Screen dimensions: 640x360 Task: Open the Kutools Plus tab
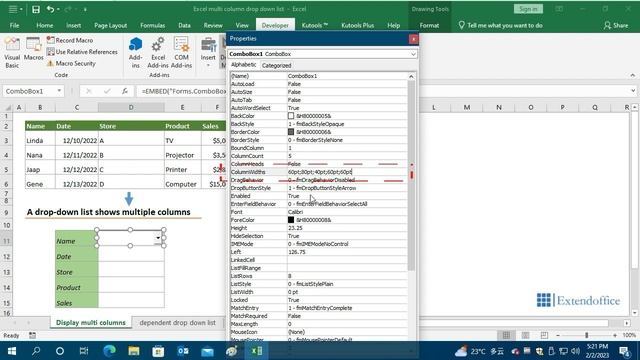[358, 25]
